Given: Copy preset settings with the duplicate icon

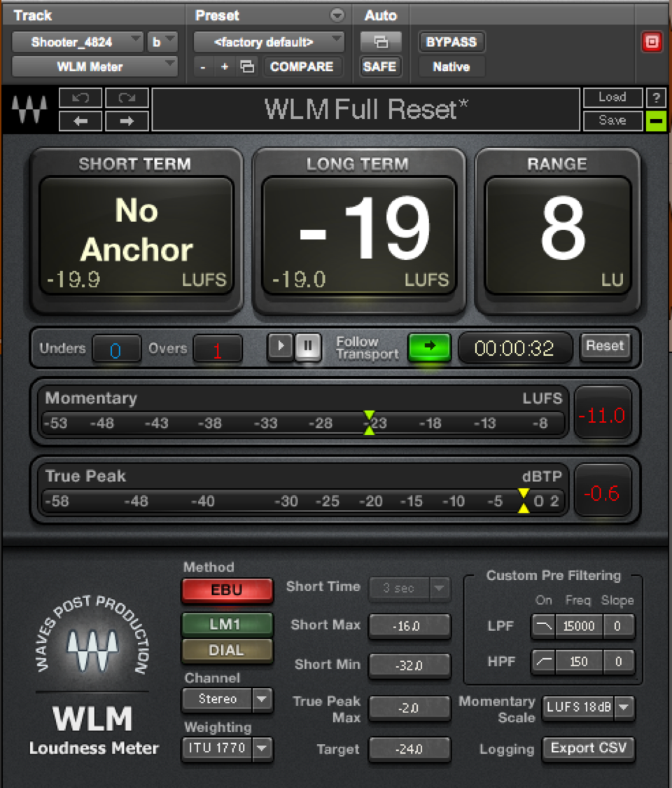Looking at the screenshot, I should click(x=247, y=67).
